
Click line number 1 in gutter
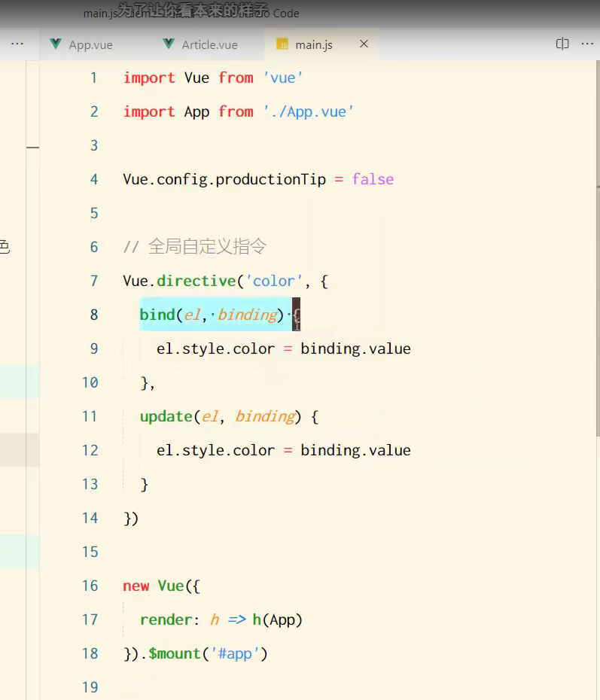(x=94, y=78)
